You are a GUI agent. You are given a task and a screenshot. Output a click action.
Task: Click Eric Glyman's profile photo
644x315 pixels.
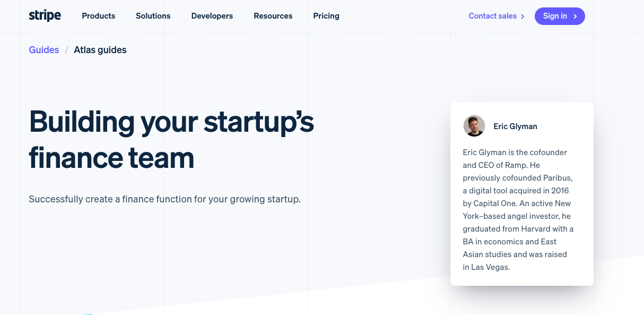474,126
